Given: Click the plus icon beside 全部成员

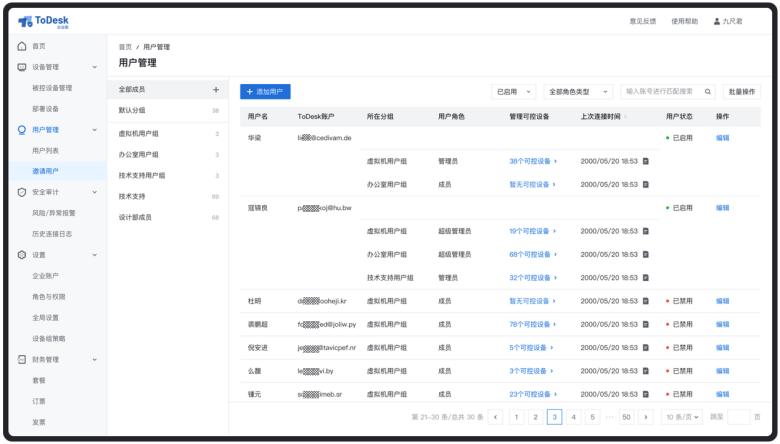Looking at the screenshot, I should click(x=215, y=90).
